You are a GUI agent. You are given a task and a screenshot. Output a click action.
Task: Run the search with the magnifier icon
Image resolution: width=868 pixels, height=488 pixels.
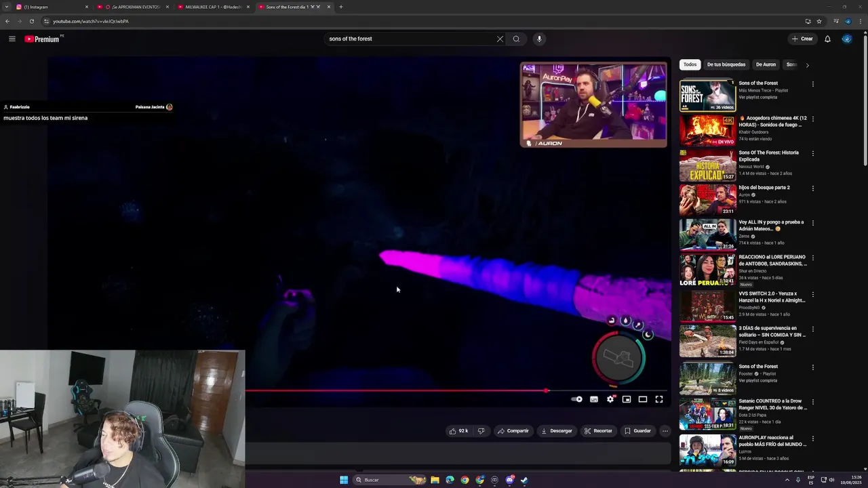click(516, 39)
